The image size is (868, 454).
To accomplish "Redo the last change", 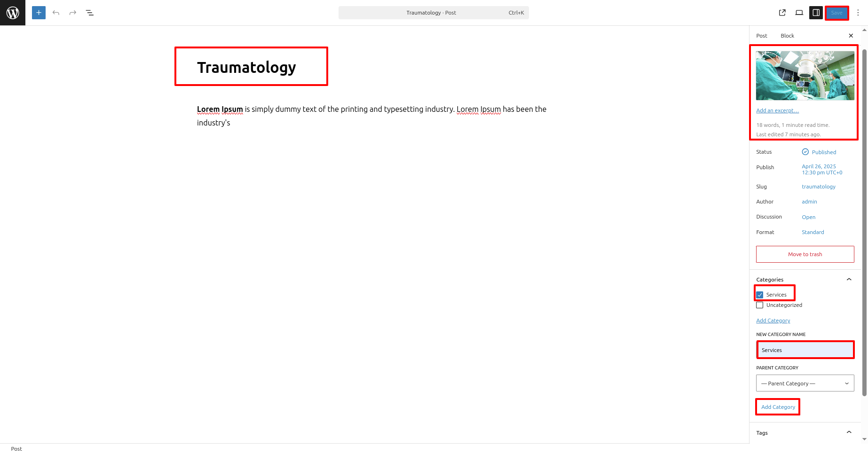I will (73, 13).
